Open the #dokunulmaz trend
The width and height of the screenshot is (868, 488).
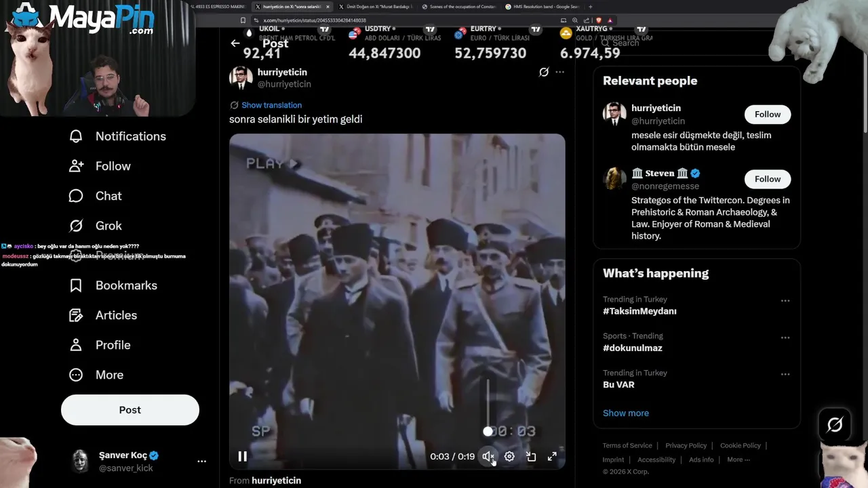[633, 348]
